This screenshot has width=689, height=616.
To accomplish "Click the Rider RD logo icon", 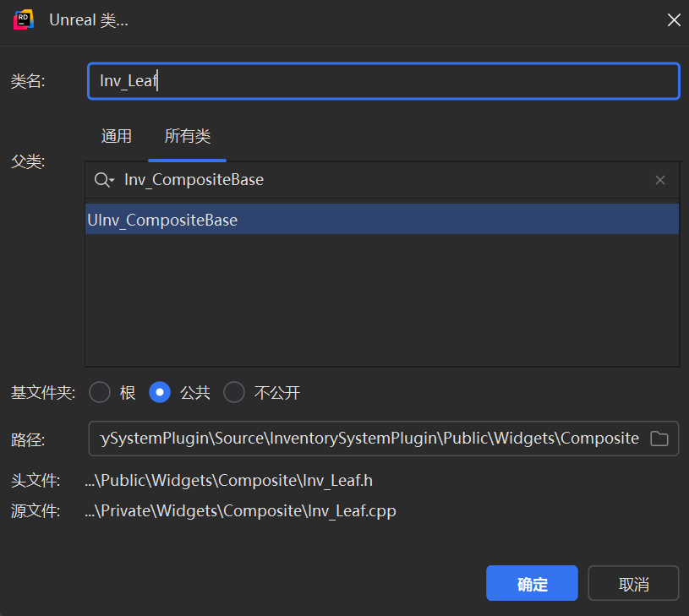I will (24, 19).
